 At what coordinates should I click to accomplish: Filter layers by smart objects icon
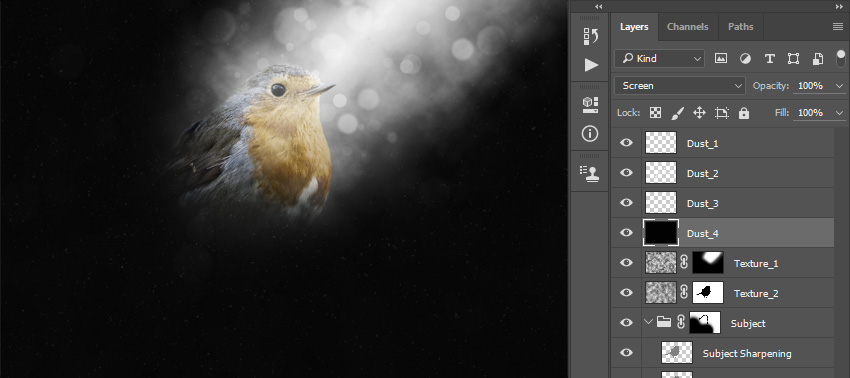817,59
